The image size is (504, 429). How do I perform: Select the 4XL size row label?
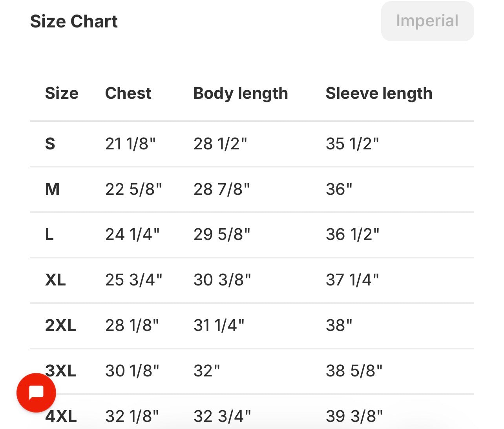61,416
